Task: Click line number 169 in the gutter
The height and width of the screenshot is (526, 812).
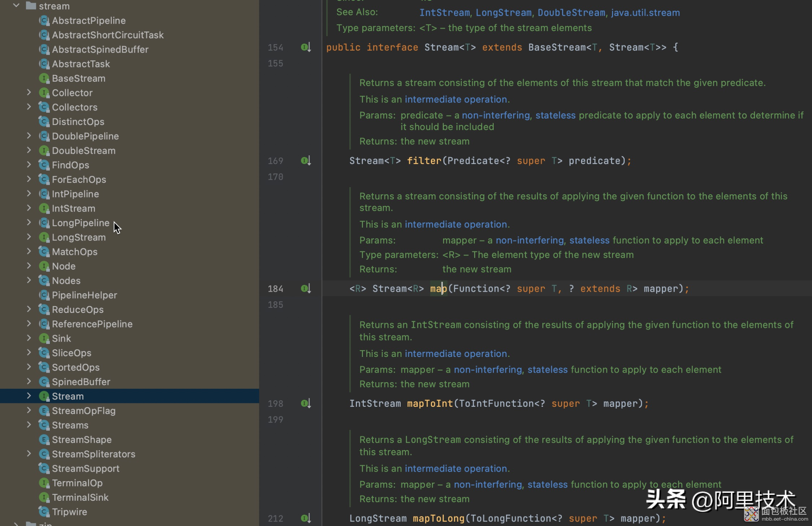Action: click(275, 161)
